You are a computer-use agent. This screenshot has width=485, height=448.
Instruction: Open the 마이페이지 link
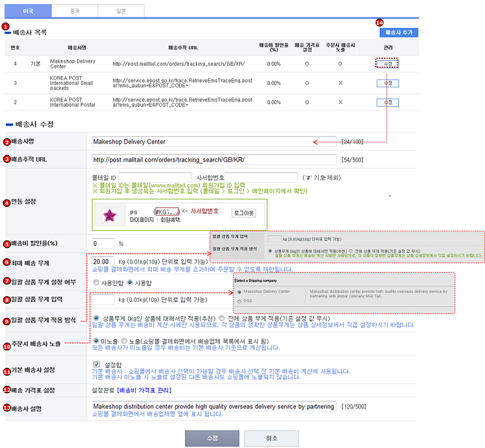coord(140,220)
